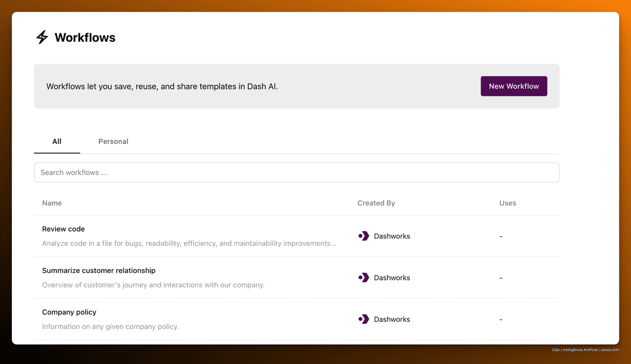The height and width of the screenshot is (364, 631).
Task: Switch to the All tab
Action: pyautogui.click(x=57, y=141)
